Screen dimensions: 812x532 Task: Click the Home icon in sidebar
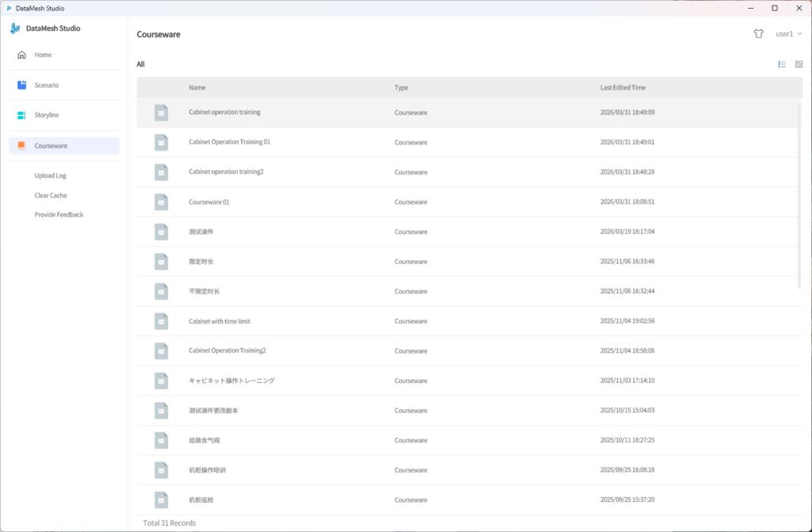(x=21, y=55)
